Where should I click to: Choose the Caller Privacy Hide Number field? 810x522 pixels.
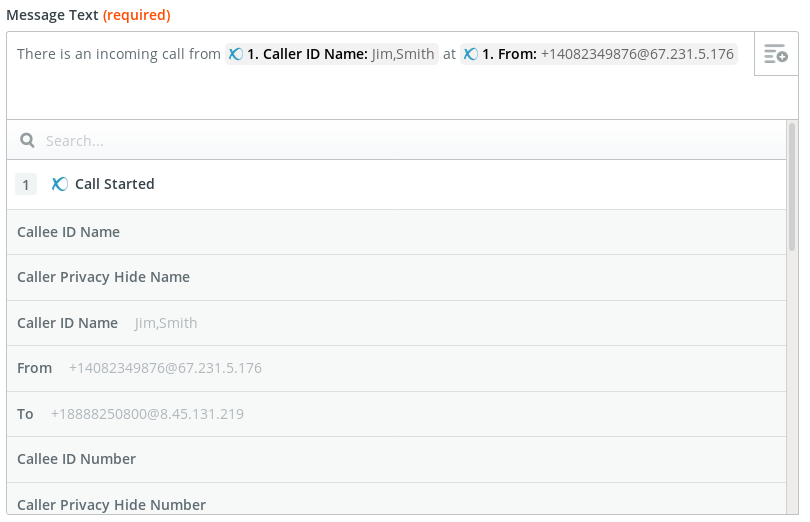pyautogui.click(x=396, y=499)
